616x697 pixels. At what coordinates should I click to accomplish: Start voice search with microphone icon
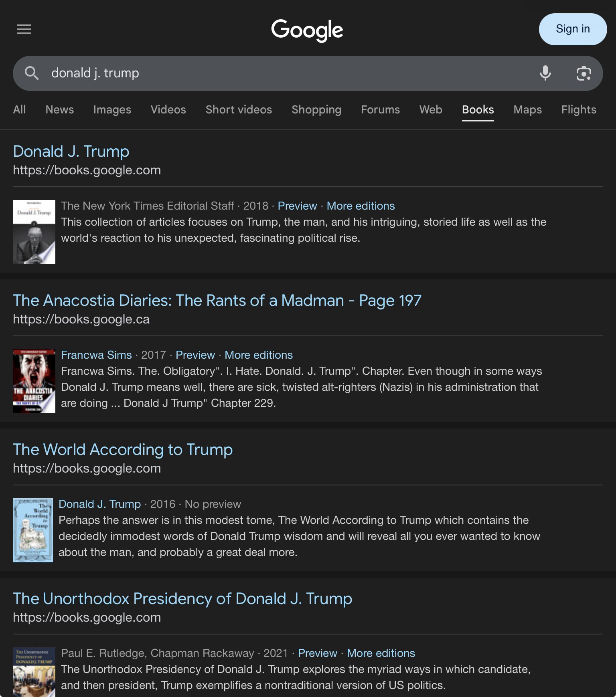[x=545, y=73]
